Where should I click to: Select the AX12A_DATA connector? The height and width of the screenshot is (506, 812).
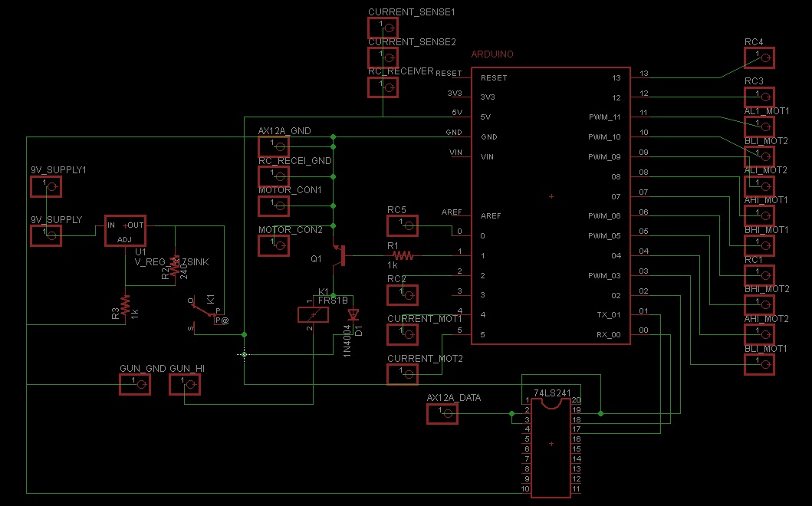442,413
